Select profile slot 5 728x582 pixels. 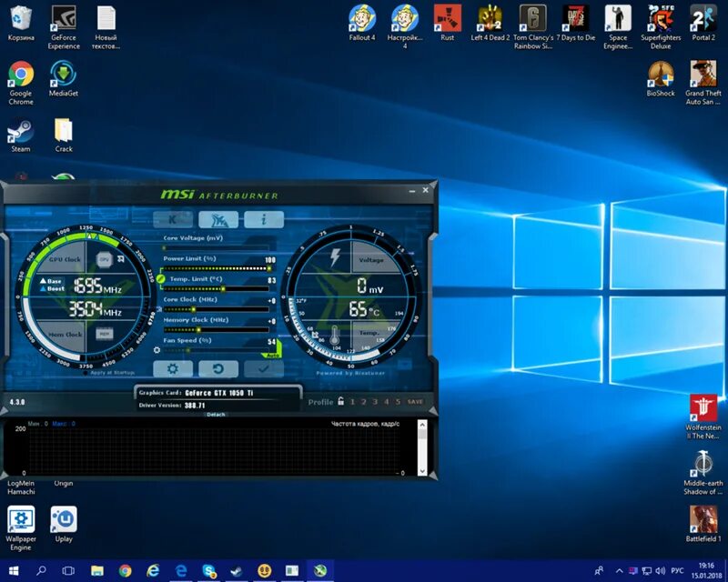point(398,402)
